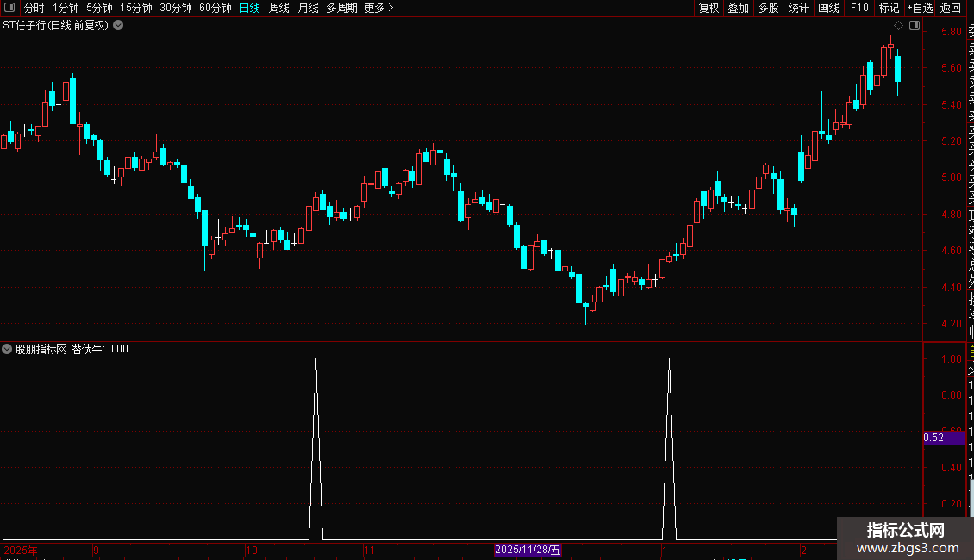
Task: Click the 叠加 overlay button
Action: pos(739,8)
